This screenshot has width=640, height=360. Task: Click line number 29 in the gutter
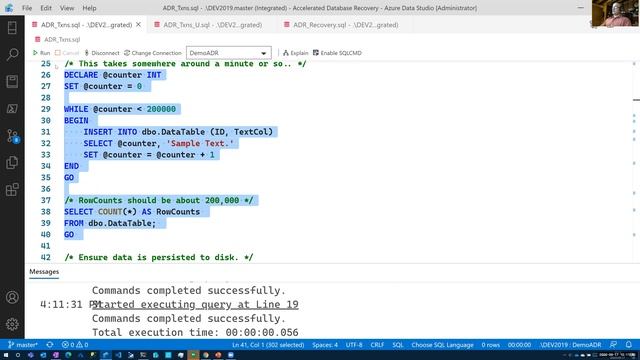pos(46,109)
